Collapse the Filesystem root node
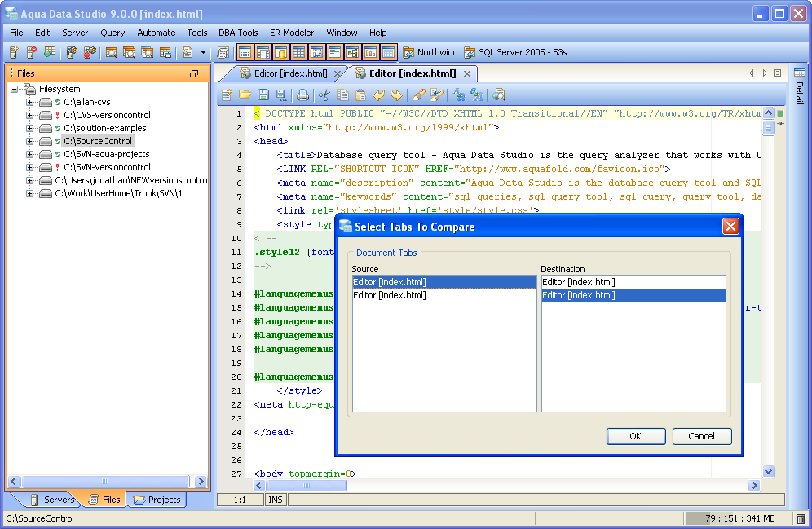Viewport: 812px width, 529px height. (15, 89)
